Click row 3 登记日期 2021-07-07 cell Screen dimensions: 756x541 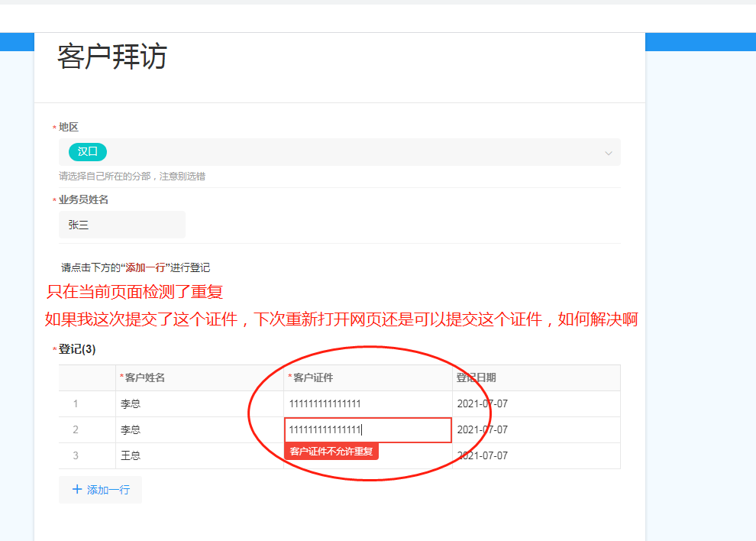point(536,455)
